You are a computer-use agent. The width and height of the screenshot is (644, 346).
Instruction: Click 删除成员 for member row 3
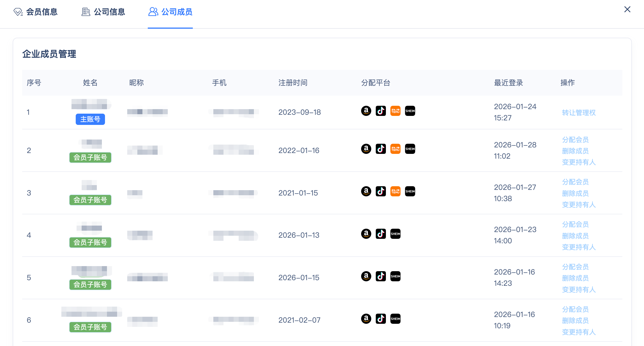pos(575,193)
